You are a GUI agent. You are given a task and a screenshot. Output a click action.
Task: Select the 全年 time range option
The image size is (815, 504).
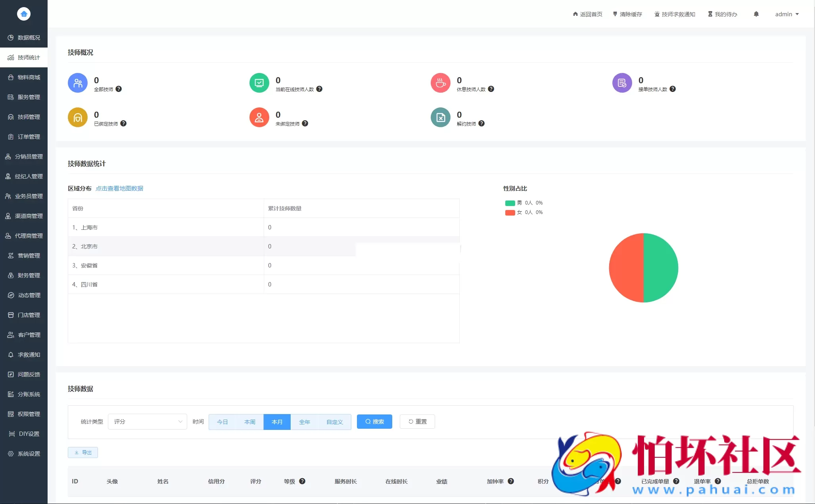304,422
